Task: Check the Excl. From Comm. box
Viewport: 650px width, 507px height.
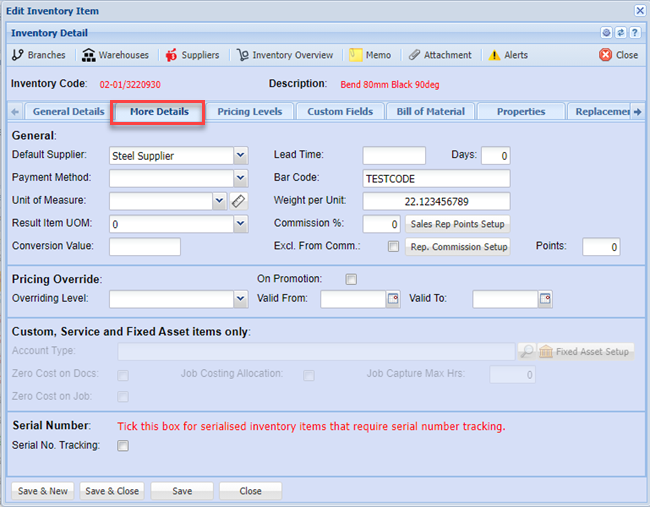Action: coord(393,246)
